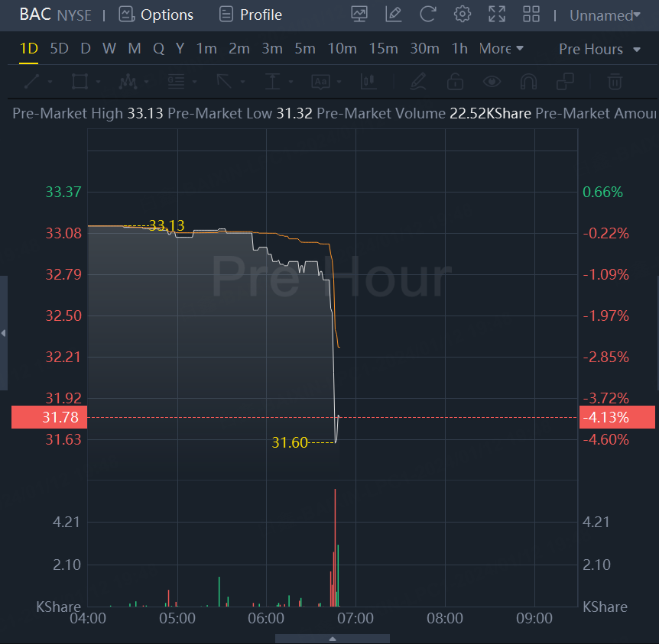659x644 pixels.
Task: Click the trash delete drawings icon
Action: (x=615, y=81)
